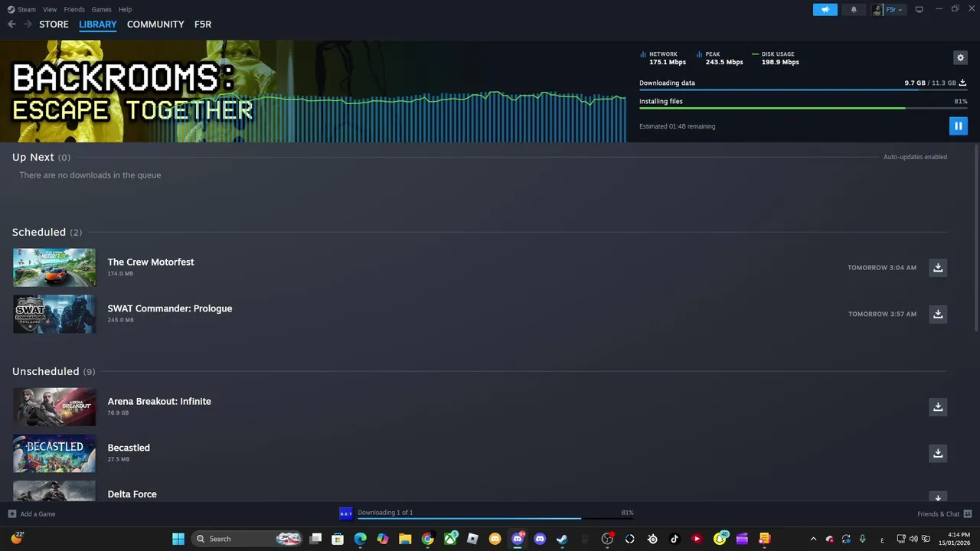Click the Backrooms: Escape Together banner
The width and height of the screenshot is (980, 551).
313,91
